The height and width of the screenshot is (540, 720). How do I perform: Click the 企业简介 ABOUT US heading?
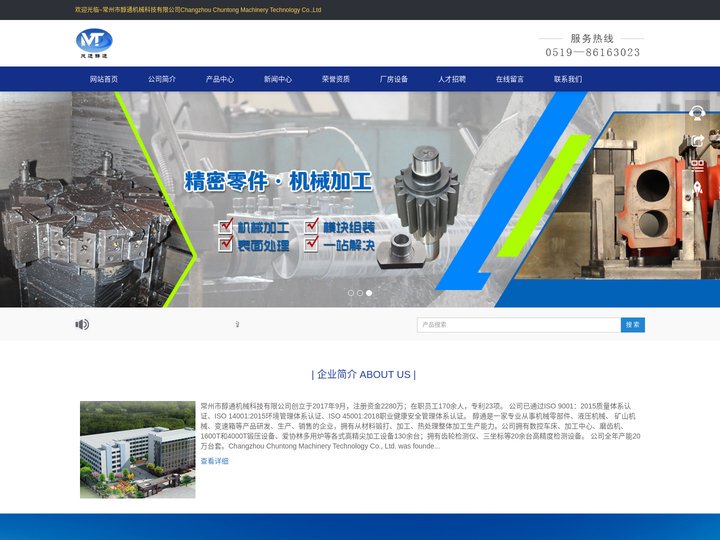364,374
